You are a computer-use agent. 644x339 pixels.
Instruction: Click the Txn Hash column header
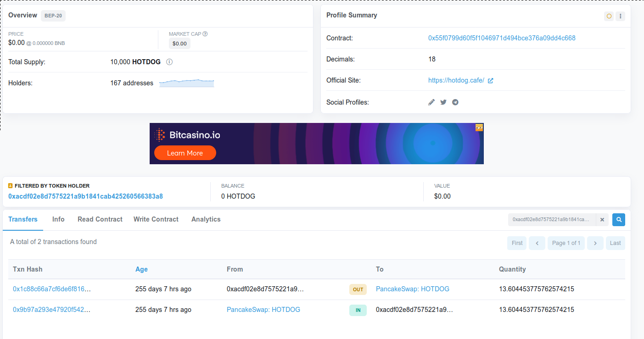tap(28, 269)
